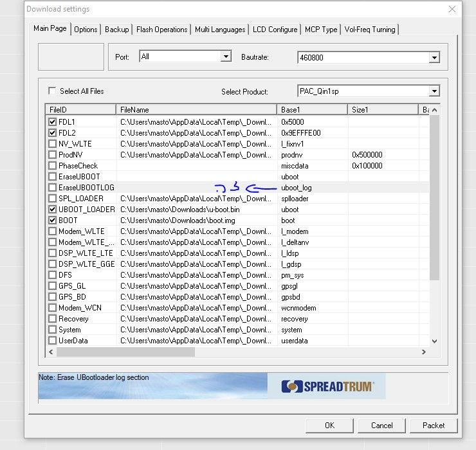Confirm settings with the OK button

pos(330,426)
